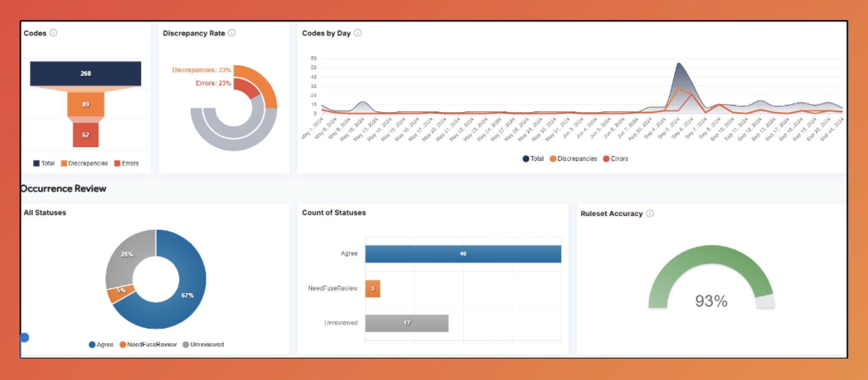Screen dimensions: 868x380
Task: Toggle Unreviewed legend under All Statuses donut
Action: click(x=203, y=345)
